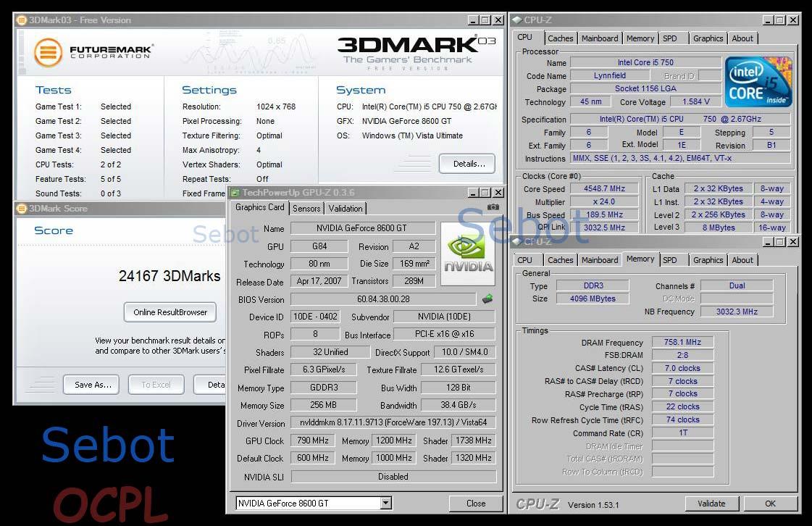Click the GPU-Z screenshot camera icon
This screenshot has width=812, height=526.
(493, 206)
